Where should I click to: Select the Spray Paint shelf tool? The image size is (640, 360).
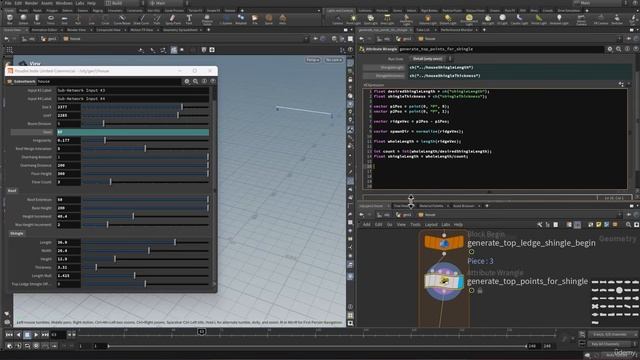pyautogui.click(x=173, y=19)
